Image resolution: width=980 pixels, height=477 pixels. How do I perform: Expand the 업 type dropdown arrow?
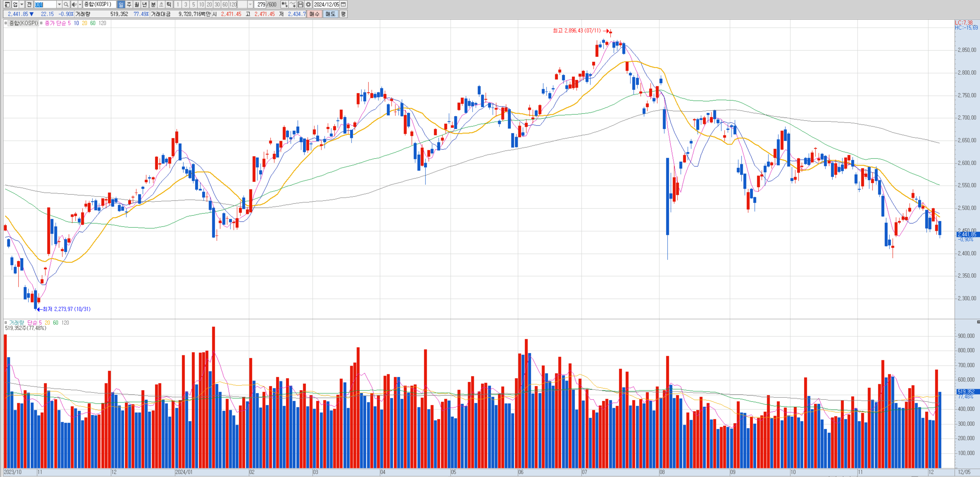click(22, 5)
